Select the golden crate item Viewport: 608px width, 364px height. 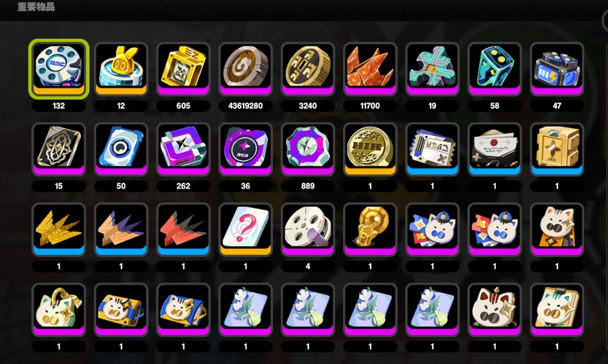click(x=557, y=149)
